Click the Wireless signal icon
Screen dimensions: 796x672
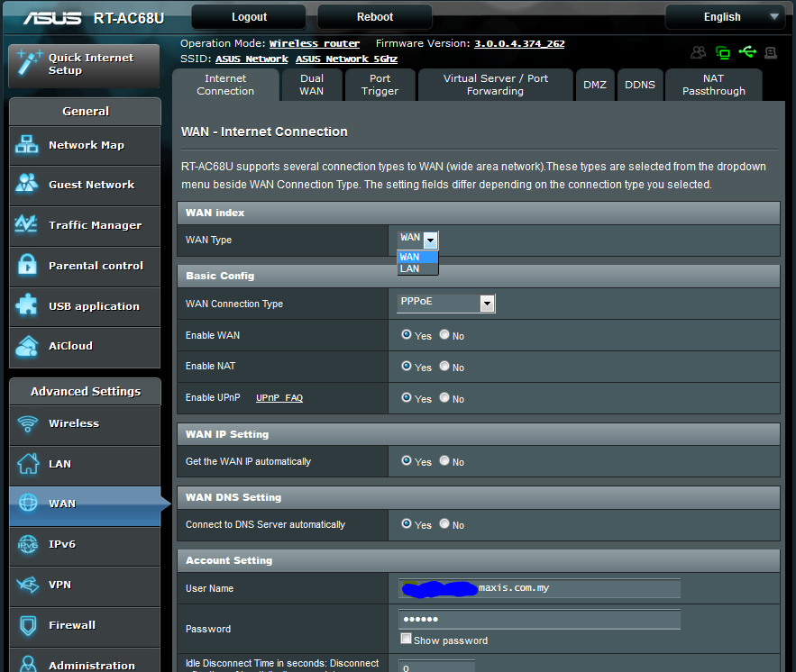pos(27,423)
